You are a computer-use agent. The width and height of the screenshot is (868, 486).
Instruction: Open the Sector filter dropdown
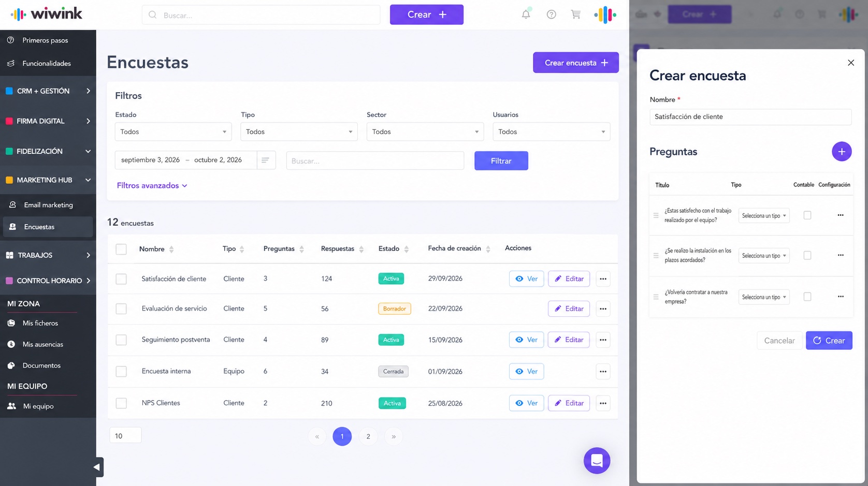click(425, 132)
